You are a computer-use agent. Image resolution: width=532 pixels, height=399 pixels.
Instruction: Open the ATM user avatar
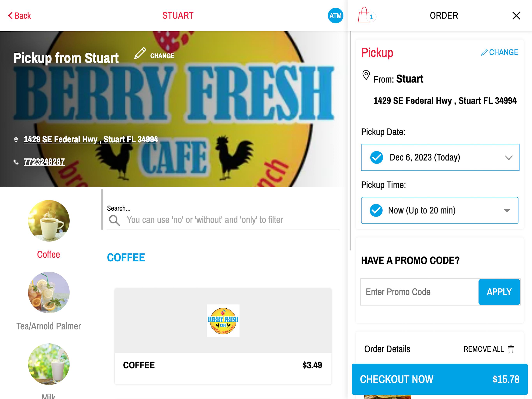pos(335,16)
